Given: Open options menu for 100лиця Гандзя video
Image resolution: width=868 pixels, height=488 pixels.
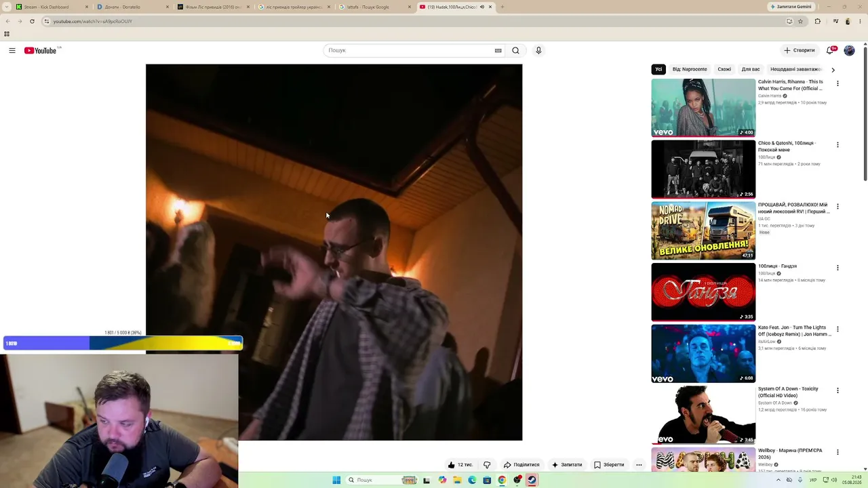Looking at the screenshot, I should [837, 268].
